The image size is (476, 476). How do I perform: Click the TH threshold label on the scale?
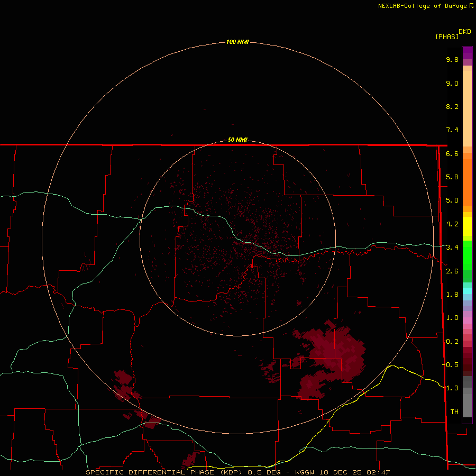click(x=454, y=411)
